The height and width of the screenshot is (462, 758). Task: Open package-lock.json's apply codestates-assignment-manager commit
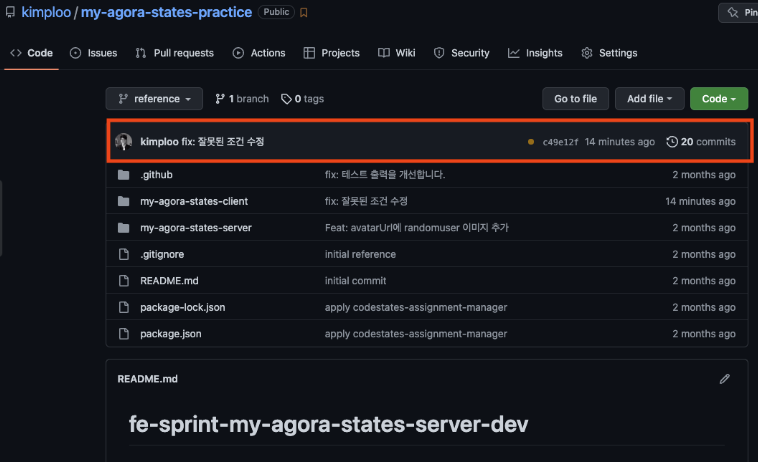click(x=416, y=307)
